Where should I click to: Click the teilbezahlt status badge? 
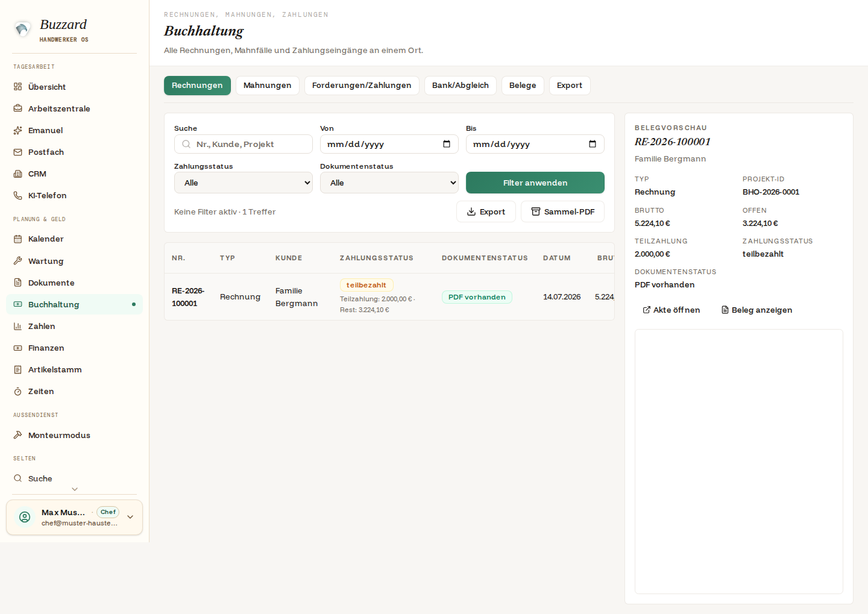366,285
